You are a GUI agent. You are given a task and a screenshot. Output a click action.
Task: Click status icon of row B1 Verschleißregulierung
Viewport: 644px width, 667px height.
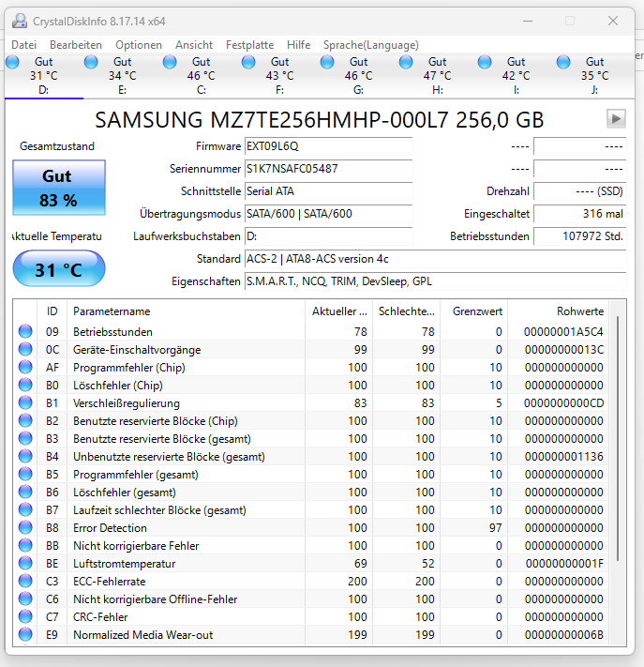pos(25,402)
